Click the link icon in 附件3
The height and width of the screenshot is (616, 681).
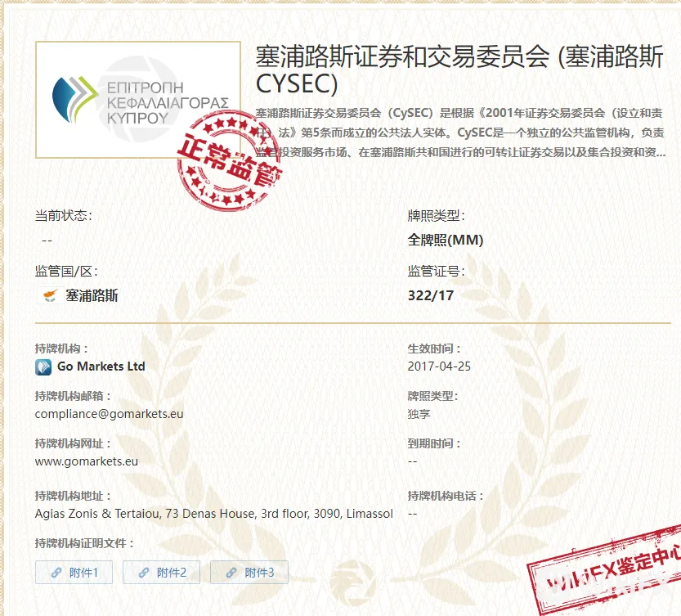(x=231, y=573)
